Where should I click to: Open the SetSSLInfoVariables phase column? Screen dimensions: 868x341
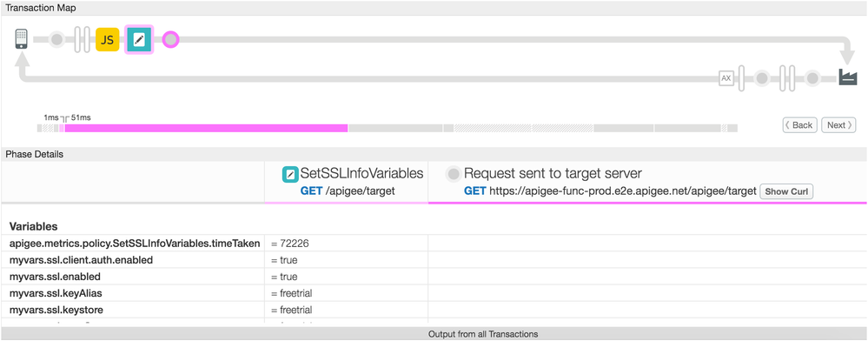coord(346,182)
